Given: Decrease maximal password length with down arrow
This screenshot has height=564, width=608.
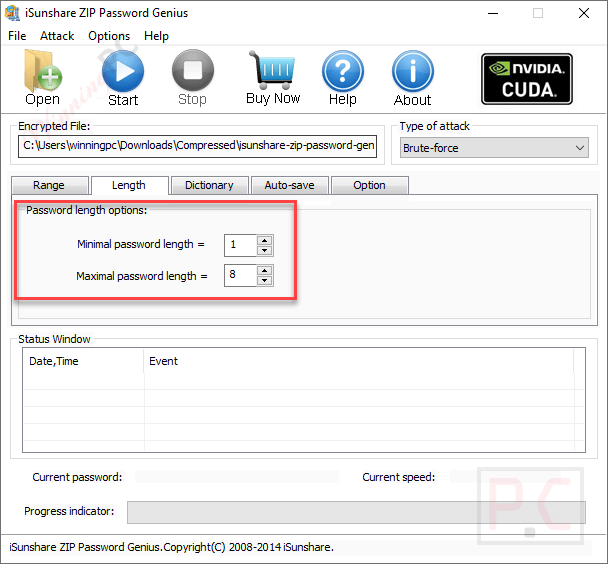Looking at the screenshot, I should [x=265, y=281].
